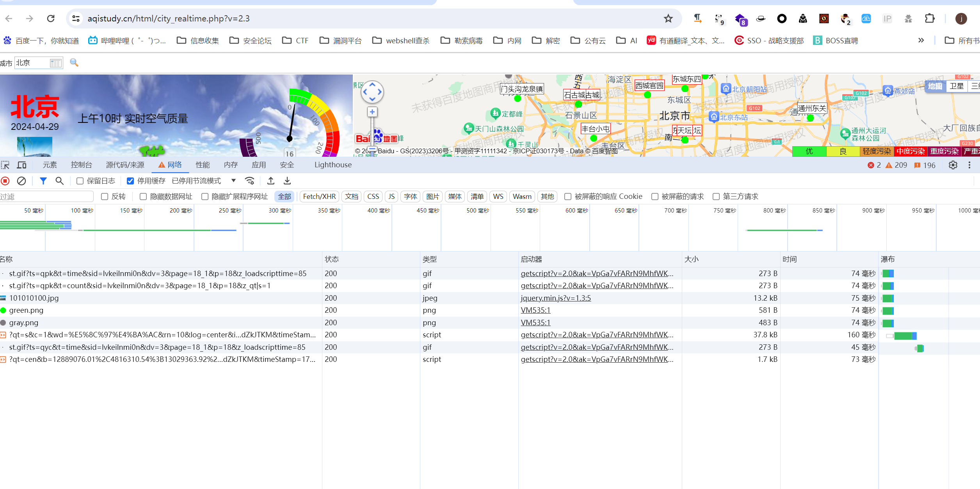Image resolution: width=980 pixels, height=489 pixels.
Task: Open the jquery.min.js?v=1.3:5 initiator link
Action: [x=555, y=298]
